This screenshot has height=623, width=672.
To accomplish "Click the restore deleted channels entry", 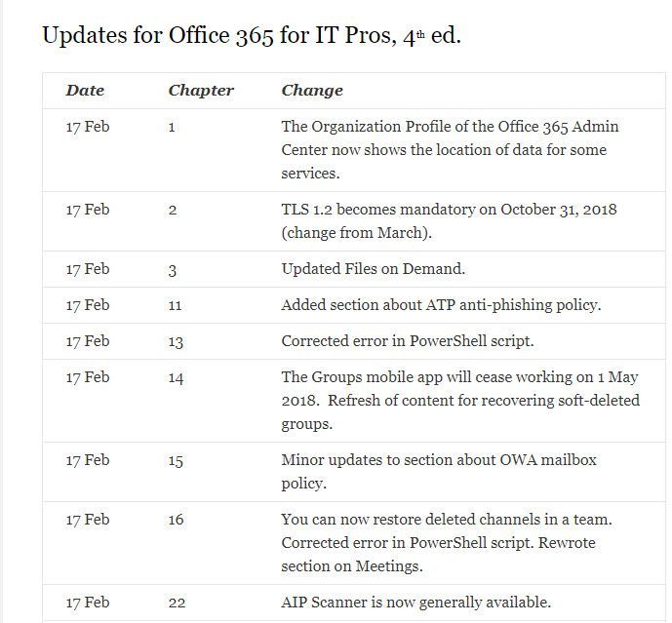I will (447, 543).
